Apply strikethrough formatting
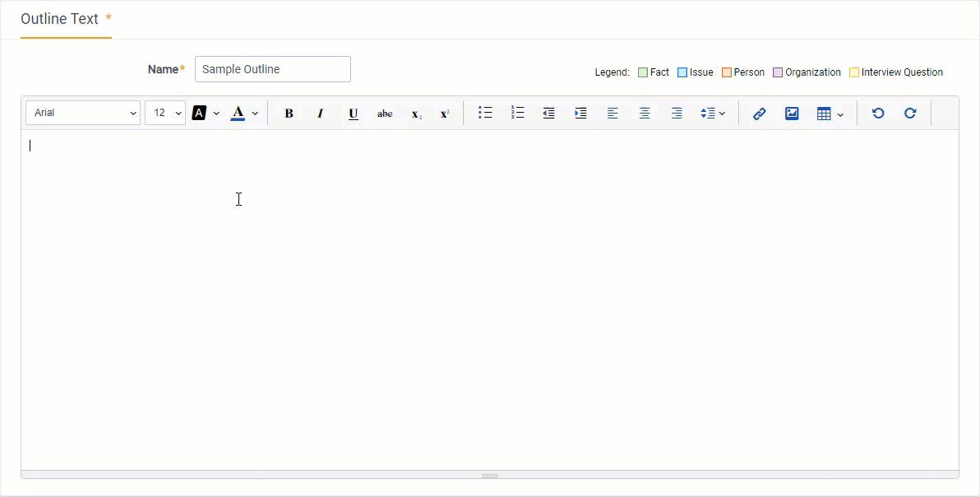Screen dimensions: 980x497 [x=385, y=114]
